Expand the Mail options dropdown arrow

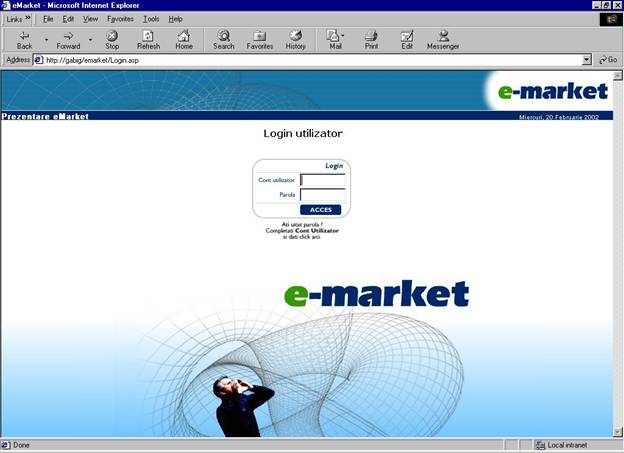343,36
